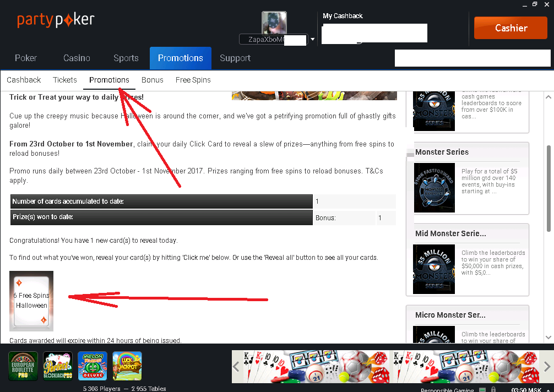Click the secure padlock icon
554x392 pixels.
(x=493, y=390)
